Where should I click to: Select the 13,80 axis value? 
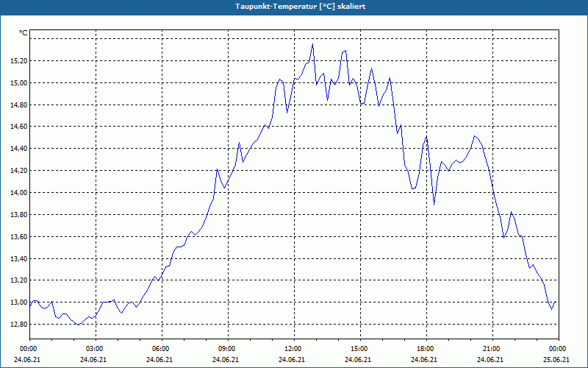(19, 215)
